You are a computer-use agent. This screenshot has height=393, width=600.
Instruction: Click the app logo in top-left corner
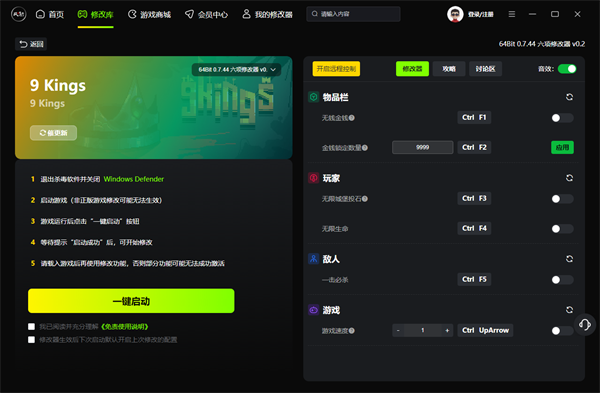(18, 15)
